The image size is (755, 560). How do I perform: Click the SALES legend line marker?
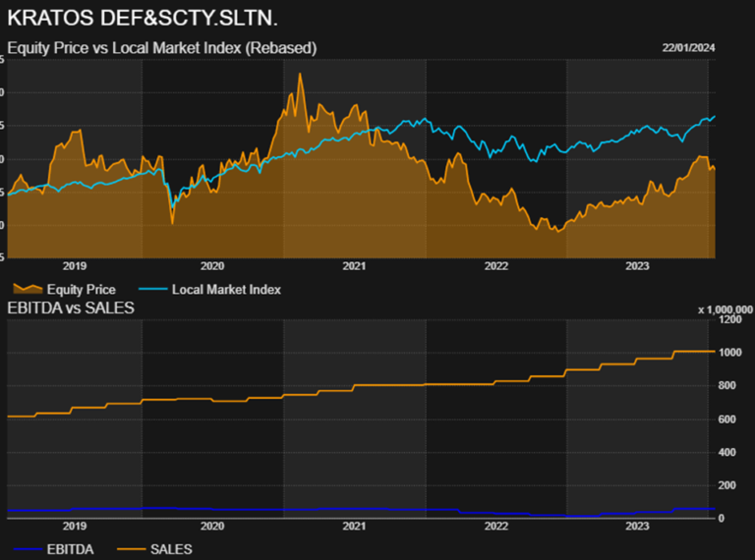point(131,549)
